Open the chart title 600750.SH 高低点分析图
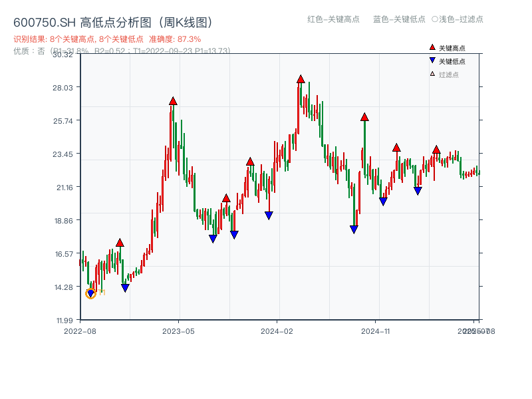Screen dimensions: 532x399 (113, 21)
